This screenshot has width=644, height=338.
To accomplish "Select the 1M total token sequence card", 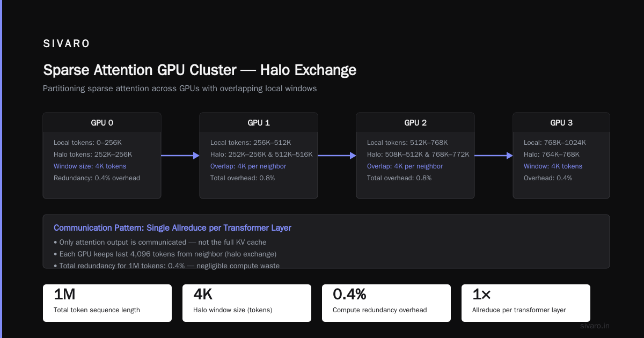I will (107, 303).
